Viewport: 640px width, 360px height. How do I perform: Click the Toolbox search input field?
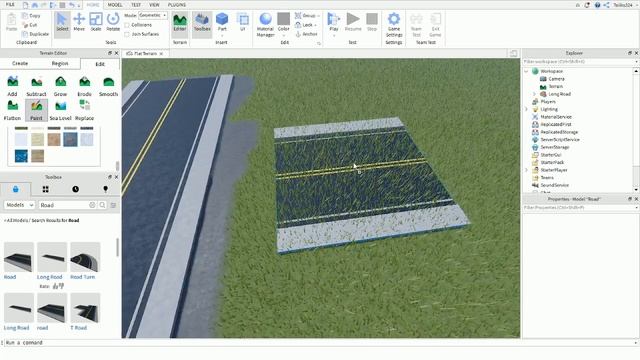coord(63,205)
